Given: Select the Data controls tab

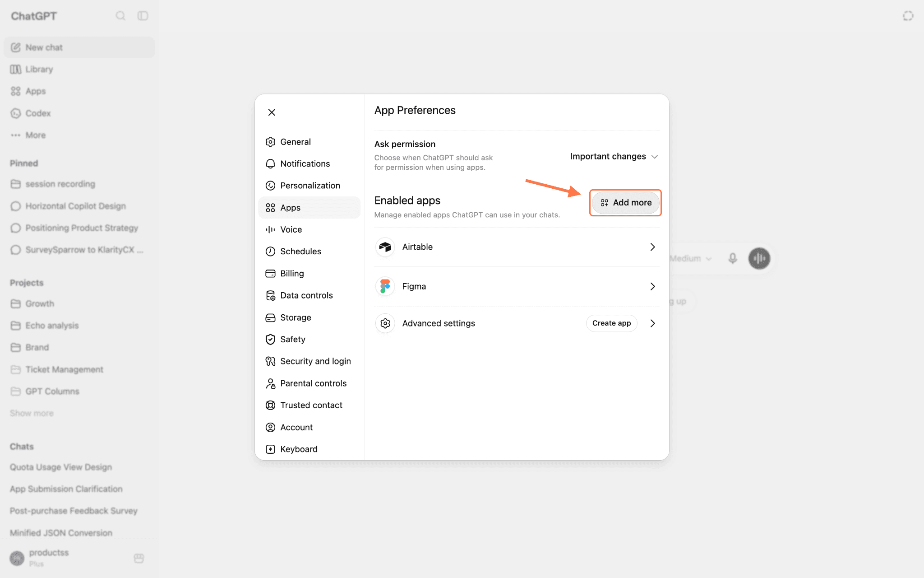Looking at the screenshot, I should (309, 295).
